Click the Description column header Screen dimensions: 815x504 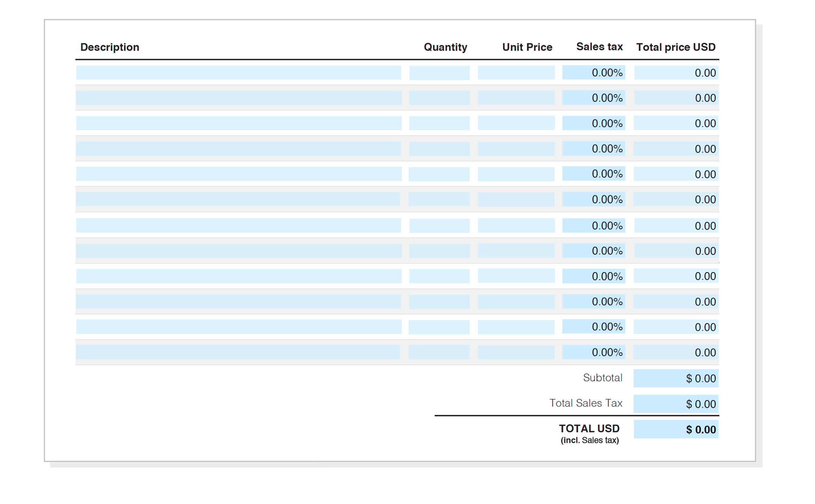click(110, 47)
